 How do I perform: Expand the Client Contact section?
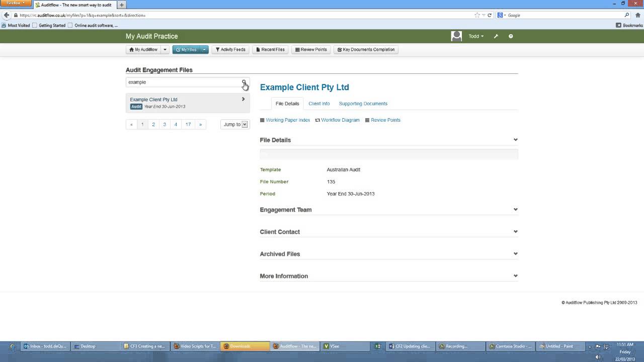click(515, 232)
